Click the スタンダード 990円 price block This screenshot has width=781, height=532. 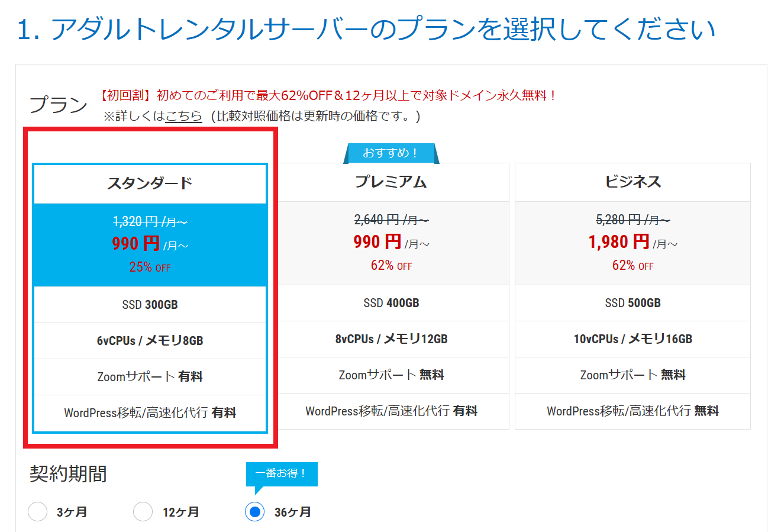(150, 244)
